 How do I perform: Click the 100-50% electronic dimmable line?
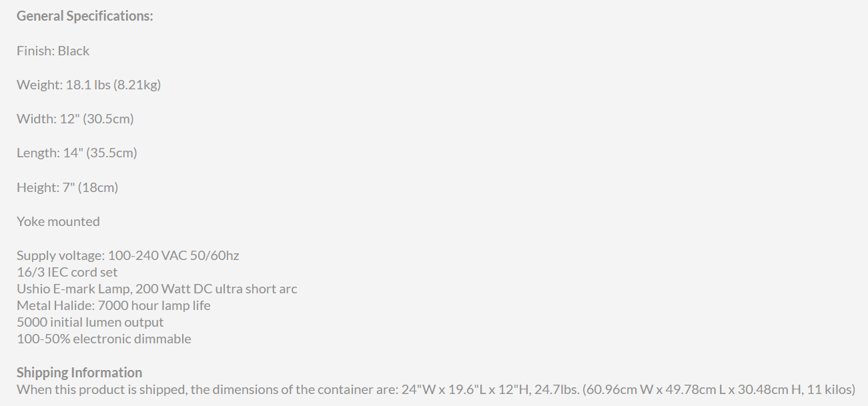pos(104,339)
